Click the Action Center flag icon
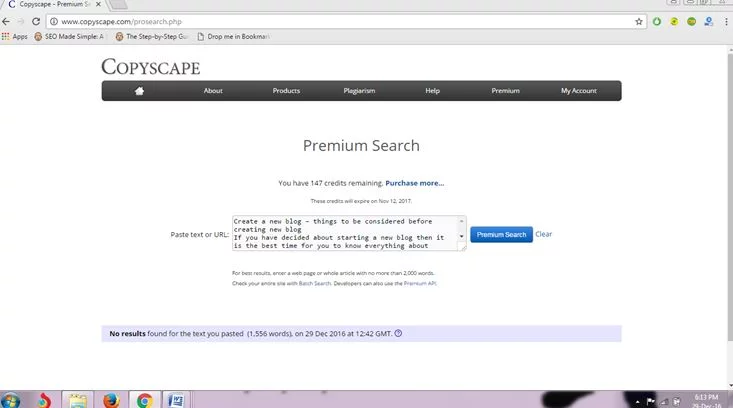The width and height of the screenshot is (733, 408). 650,401
